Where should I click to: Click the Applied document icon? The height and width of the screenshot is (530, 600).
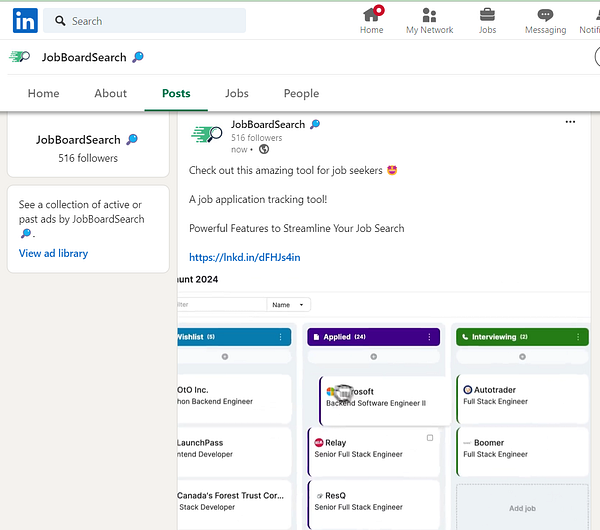[316, 337]
